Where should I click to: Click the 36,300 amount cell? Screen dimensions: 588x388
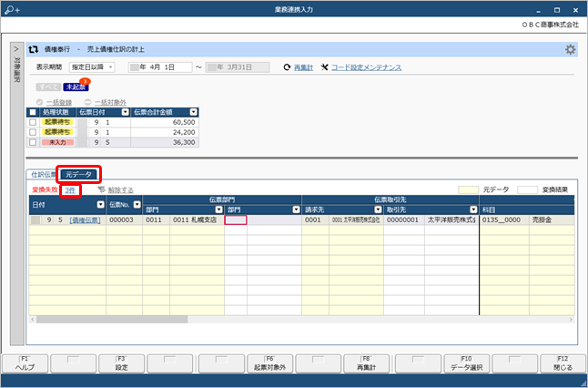click(165, 142)
